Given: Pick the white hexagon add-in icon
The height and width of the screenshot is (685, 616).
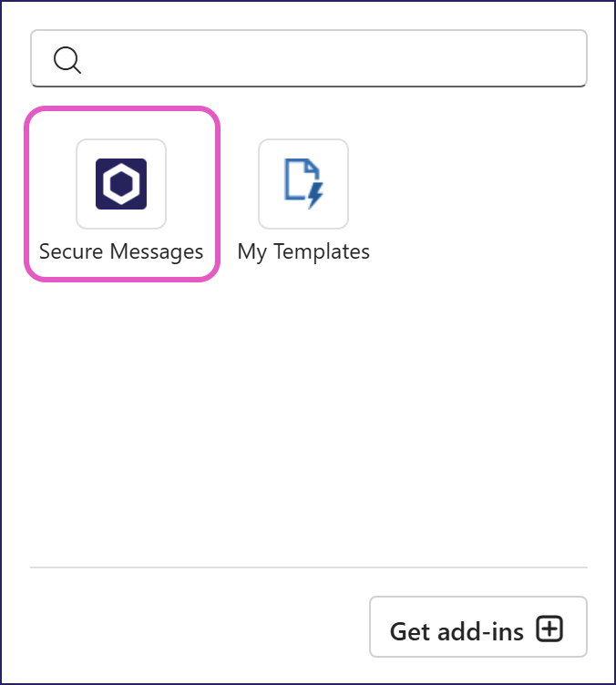Looking at the screenshot, I should coord(121,184).
